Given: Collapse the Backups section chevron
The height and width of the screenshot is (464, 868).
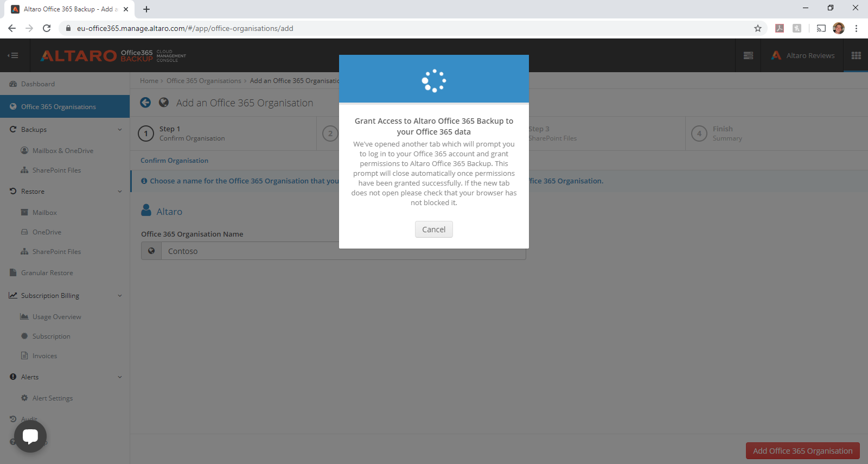Looking at the screenshot, I should coord(120,130).
